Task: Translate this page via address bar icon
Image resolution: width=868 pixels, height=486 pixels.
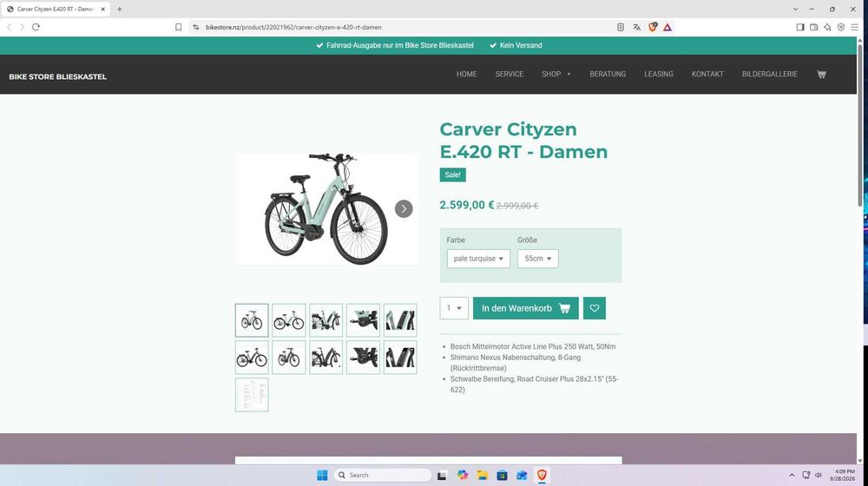Action: click(636, 27)
